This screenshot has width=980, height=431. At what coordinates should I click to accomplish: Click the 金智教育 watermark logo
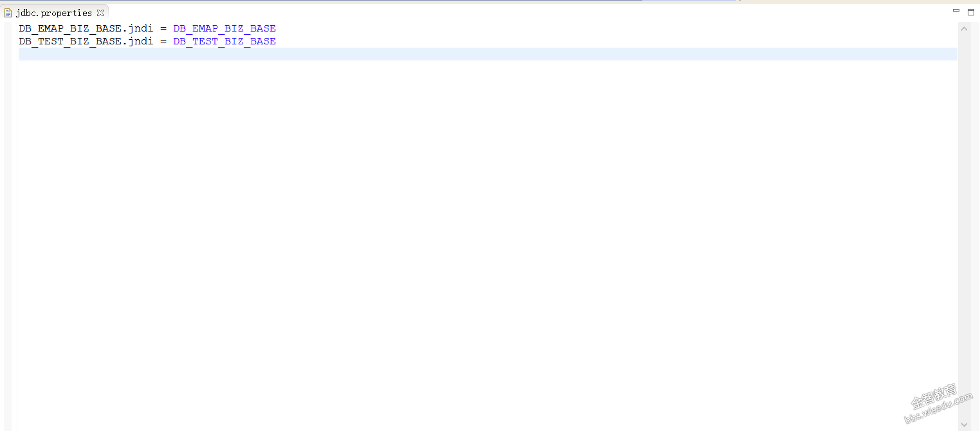pos(934,396)
